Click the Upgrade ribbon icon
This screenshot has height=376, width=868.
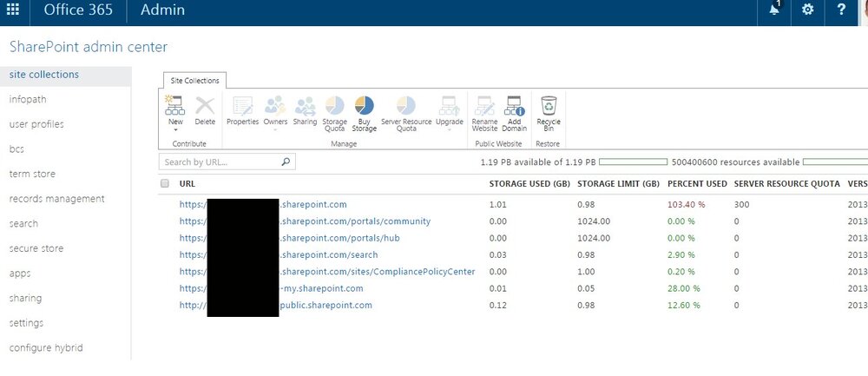(x=449, y=105)
